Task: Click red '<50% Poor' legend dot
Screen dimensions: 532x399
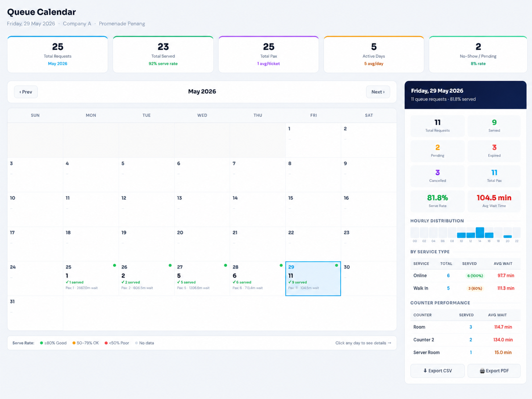Action: (x=106, y=343)
